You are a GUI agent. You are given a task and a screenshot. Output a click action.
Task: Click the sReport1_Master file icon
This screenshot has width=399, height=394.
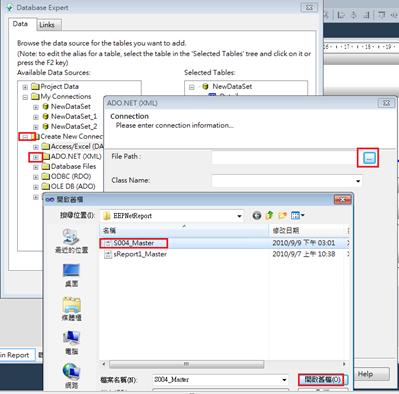pyautogui.click(x=108, y=254)
